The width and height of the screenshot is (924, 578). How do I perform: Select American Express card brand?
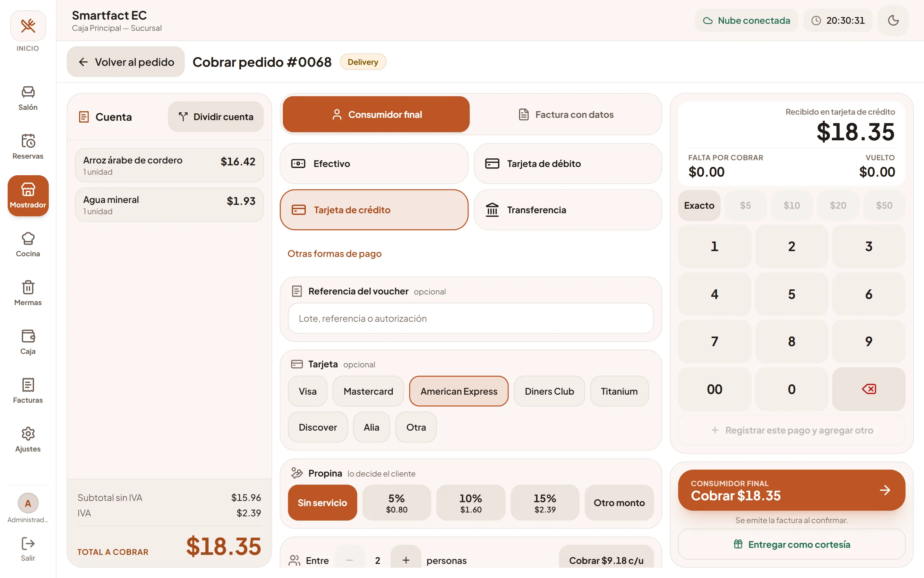click(458, 391)
